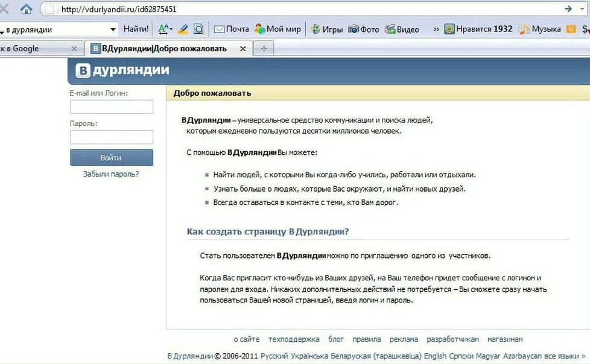
Task: Click the stop loading X icon
Action: (x=4, y=9)
